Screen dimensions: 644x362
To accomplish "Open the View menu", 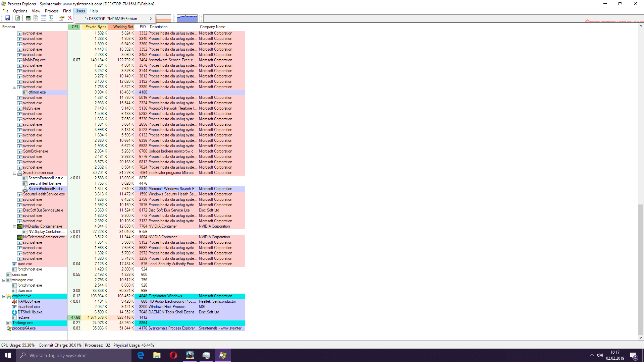I will click(x=36, y=11).
